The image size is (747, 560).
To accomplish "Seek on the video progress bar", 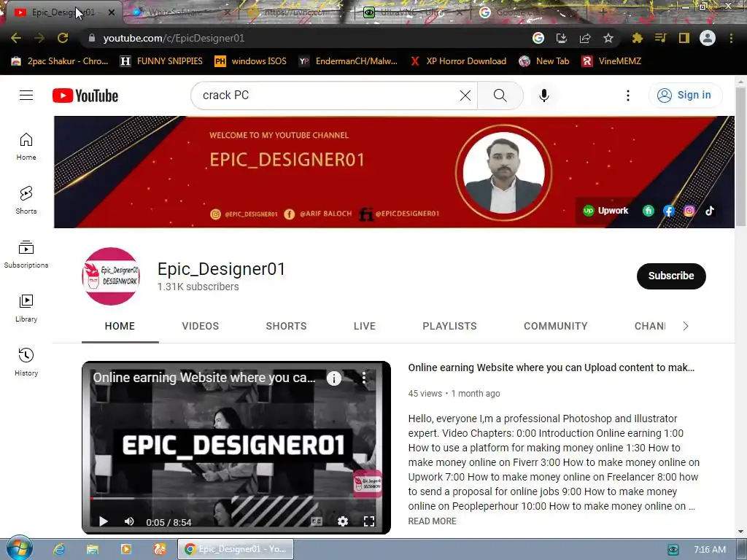I will pyautogui.click(x=236, y=499).
